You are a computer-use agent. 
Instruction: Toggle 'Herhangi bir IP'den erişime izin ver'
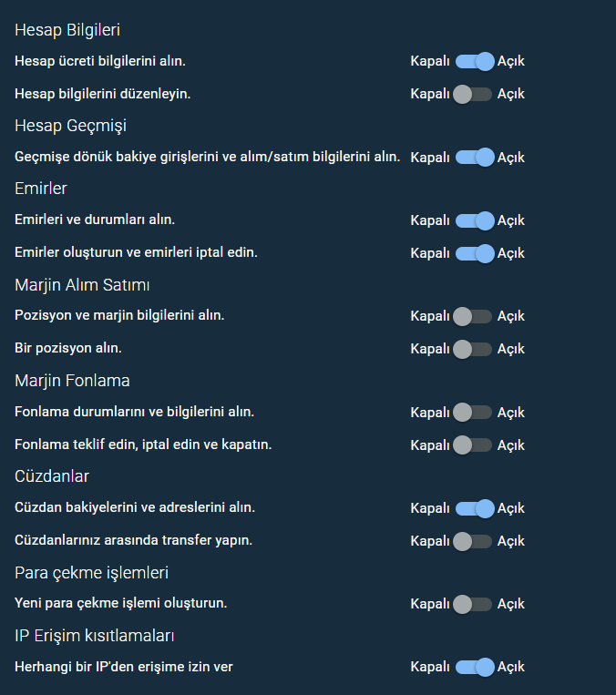coord(474,668)
